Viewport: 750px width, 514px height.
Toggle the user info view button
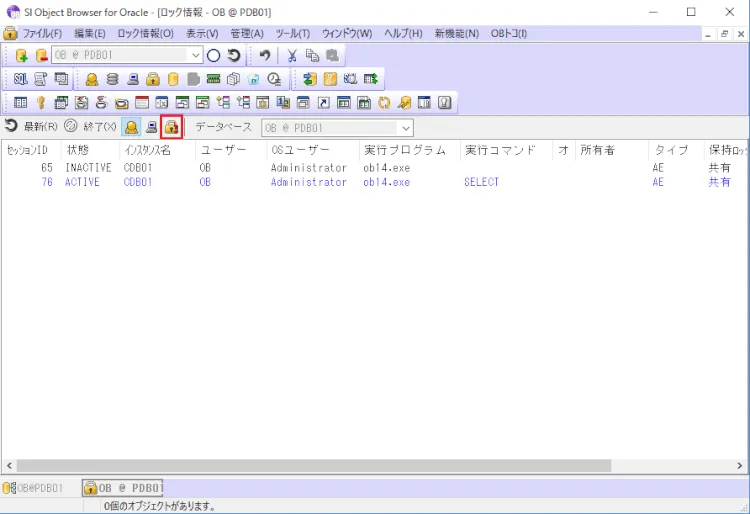pyautogui.click(x=131, y=127)
